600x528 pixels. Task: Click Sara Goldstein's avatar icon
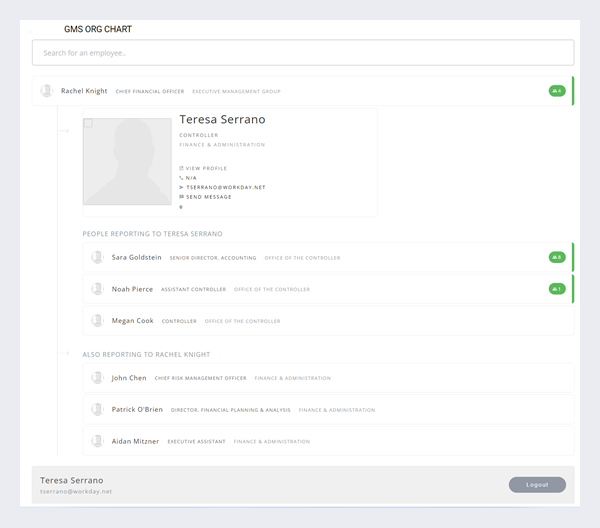pos(97,257)
